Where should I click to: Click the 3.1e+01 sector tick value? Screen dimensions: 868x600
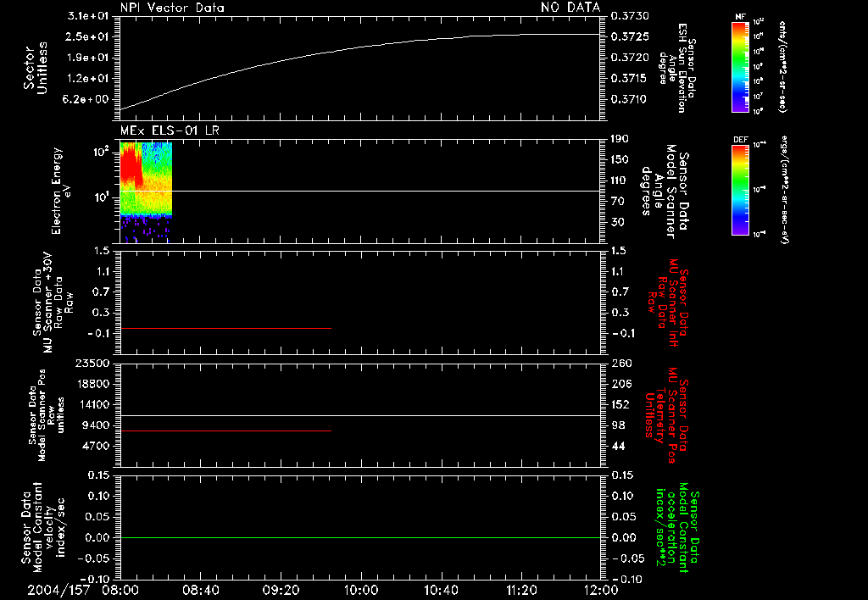pos(87,16)
